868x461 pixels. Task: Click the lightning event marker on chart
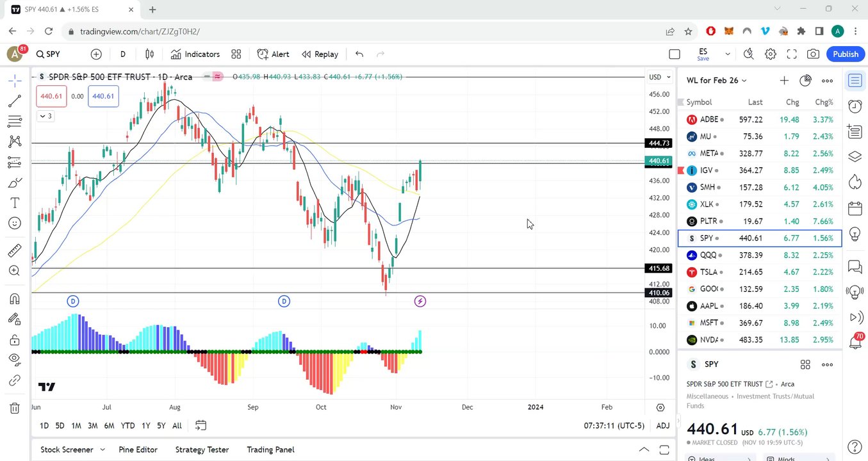pos(420,301)
